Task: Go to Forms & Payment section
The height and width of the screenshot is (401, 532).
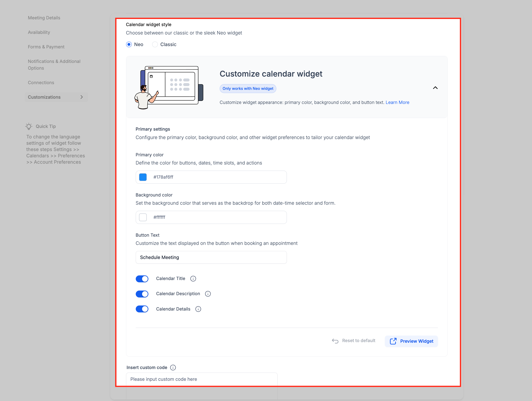Action: [x=46, y=47]
